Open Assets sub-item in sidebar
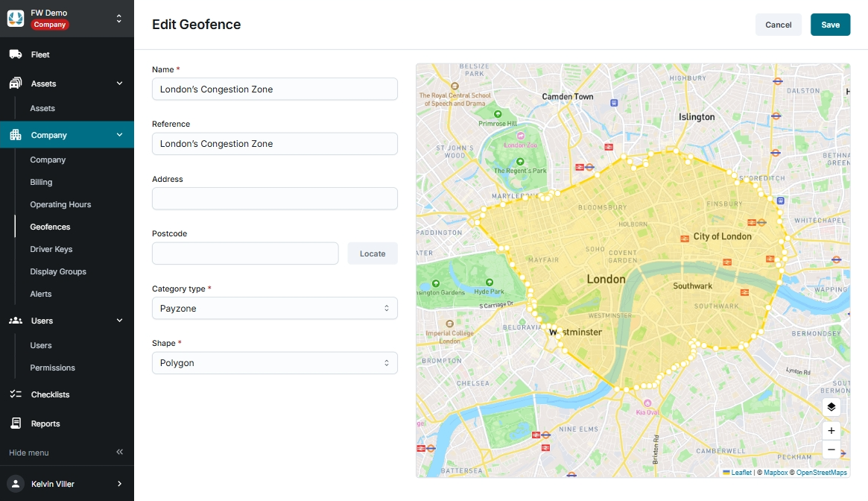Image resolution: width=868 pixels, height=501 pixels. (42, 108)
